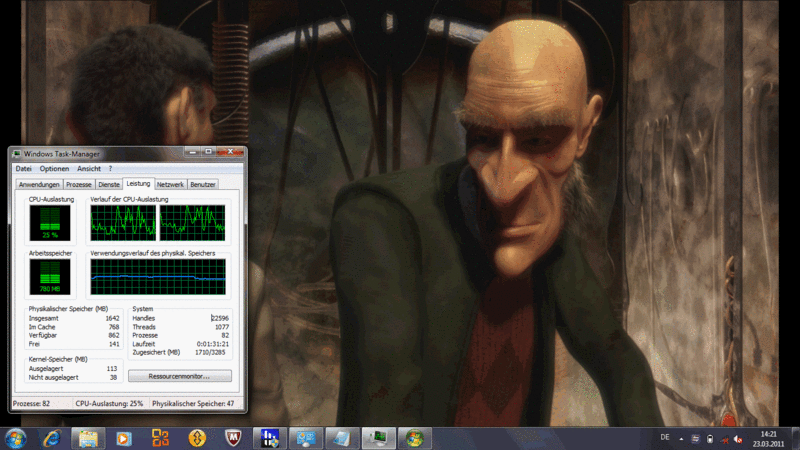Click the Verfügbar value 862

point(114,335)
